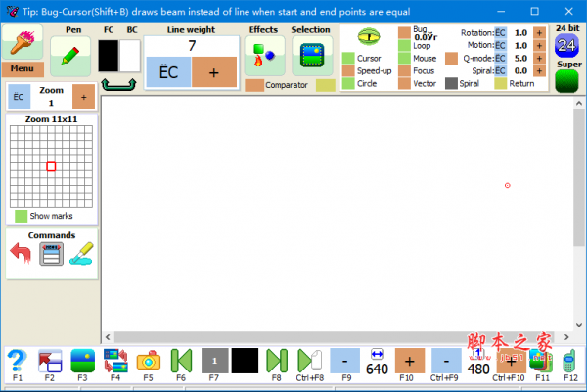The width and height of the screenshot is (587, 392).
Task: Click the green Super button
Action: [566, 81]
